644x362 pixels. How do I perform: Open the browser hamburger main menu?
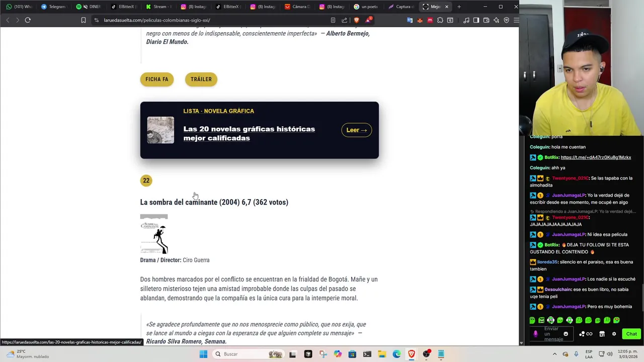point(516,20)
